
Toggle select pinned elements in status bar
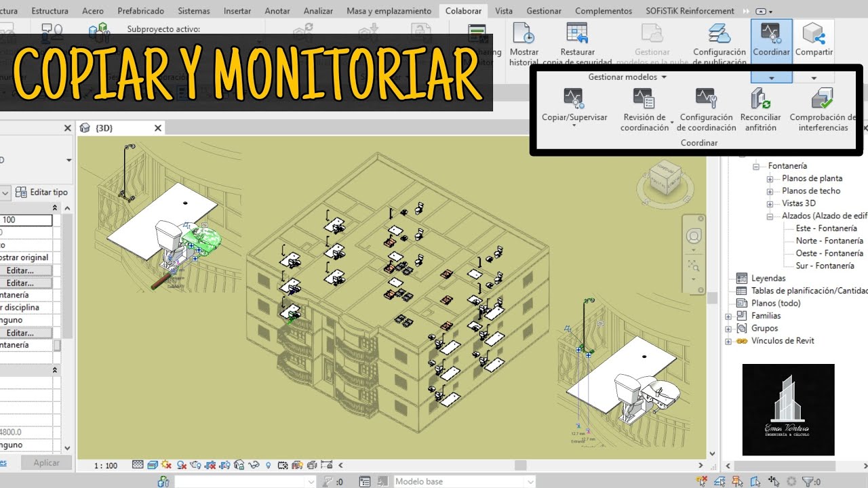coord(738,481)
